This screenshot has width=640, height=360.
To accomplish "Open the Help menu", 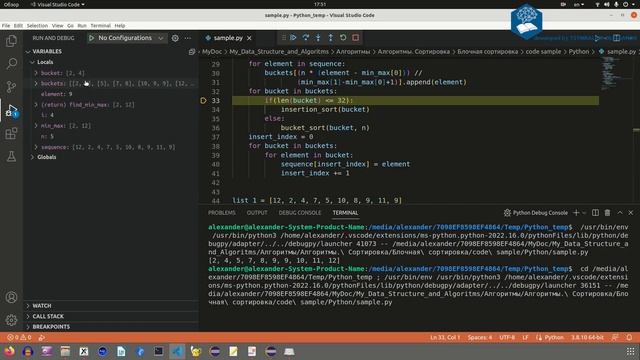I will tap(120, 26).
